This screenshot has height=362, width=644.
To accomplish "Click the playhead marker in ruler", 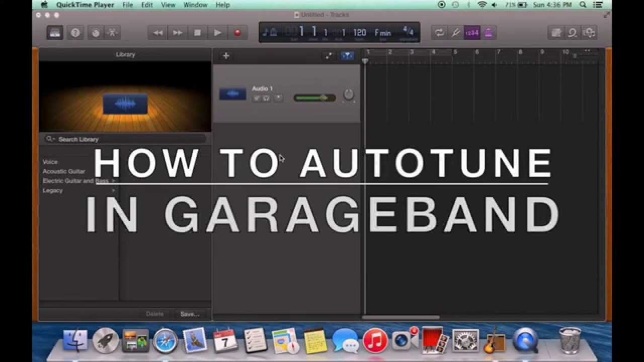I will click(365, 61).
